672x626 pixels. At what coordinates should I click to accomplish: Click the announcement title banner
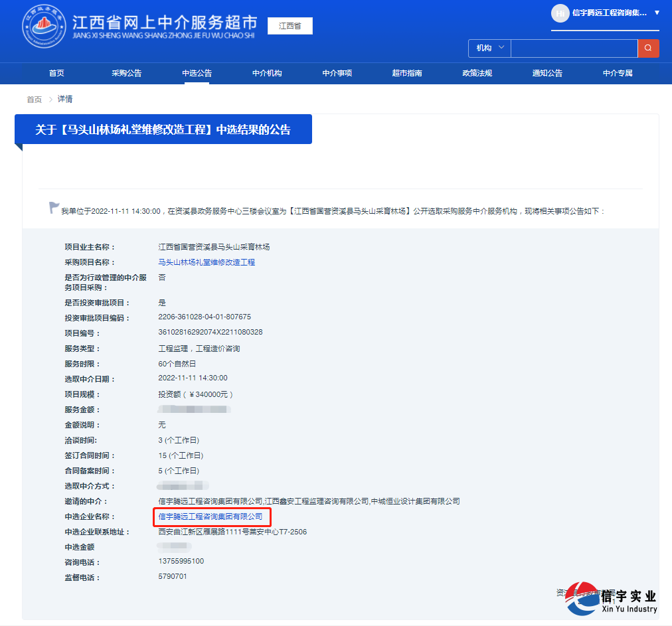point(163,129)
